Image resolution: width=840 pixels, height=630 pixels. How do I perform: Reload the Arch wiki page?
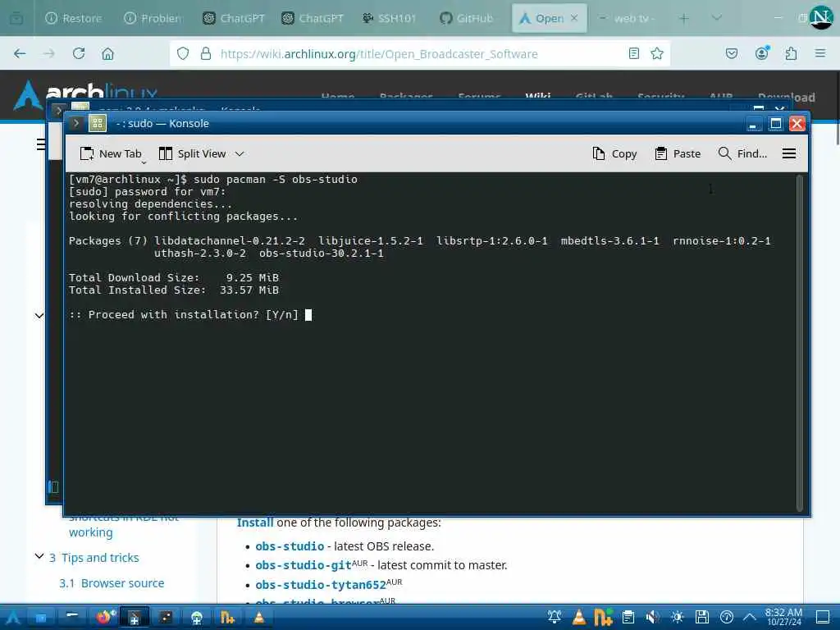pyautogui.click(x=79, y=53)
